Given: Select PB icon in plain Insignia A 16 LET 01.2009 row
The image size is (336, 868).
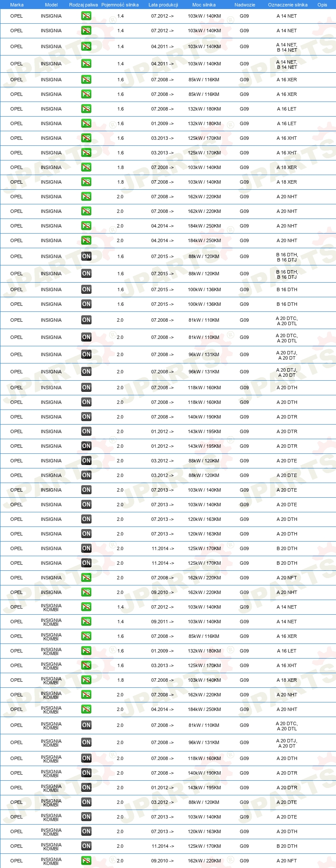Looking at the screenshot, I should [86, 123].
